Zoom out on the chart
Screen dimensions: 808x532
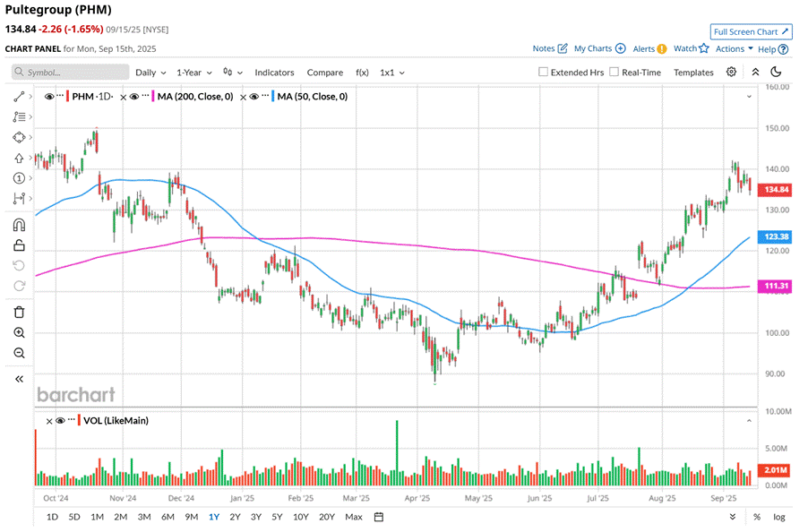[x=19, y=353]
